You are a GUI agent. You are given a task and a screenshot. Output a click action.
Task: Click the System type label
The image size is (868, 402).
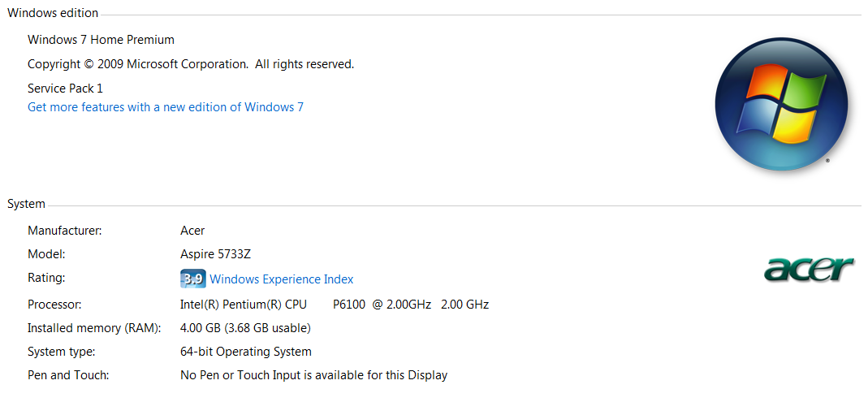coord(62,352)
